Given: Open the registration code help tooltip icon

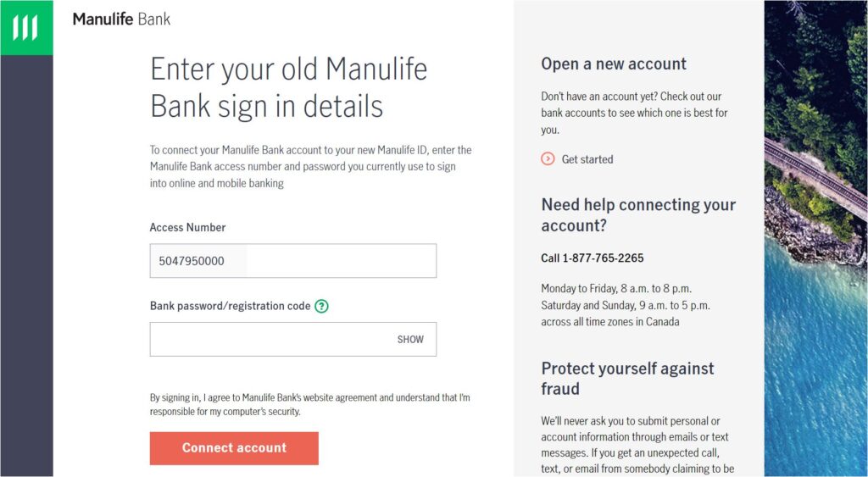Looking at the screenshot, I should (321, 306).
